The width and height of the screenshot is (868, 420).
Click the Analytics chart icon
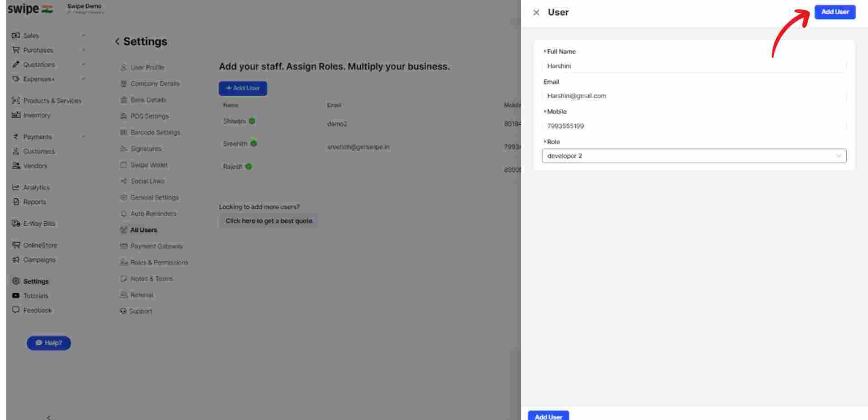click(16, 187)
